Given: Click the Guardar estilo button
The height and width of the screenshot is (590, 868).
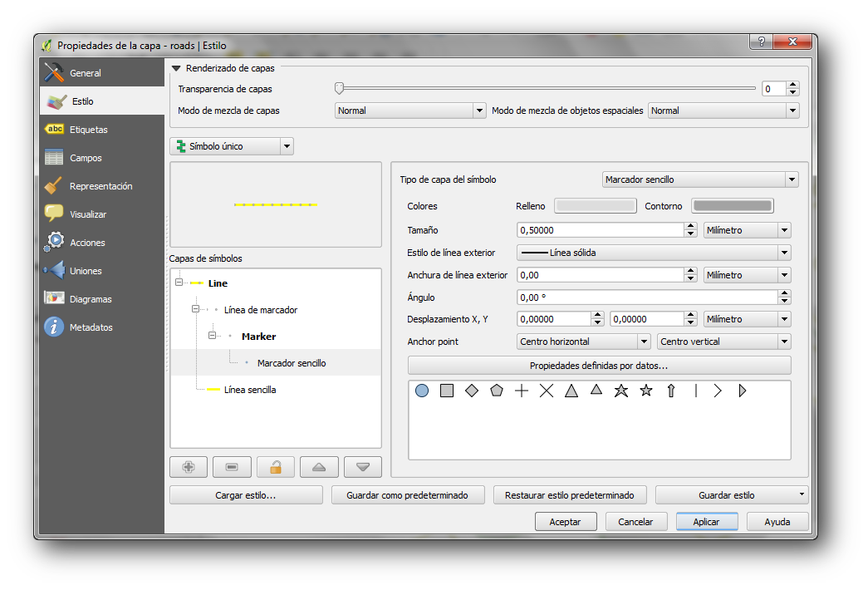Looking at the screenshot, I should [732, 495].
